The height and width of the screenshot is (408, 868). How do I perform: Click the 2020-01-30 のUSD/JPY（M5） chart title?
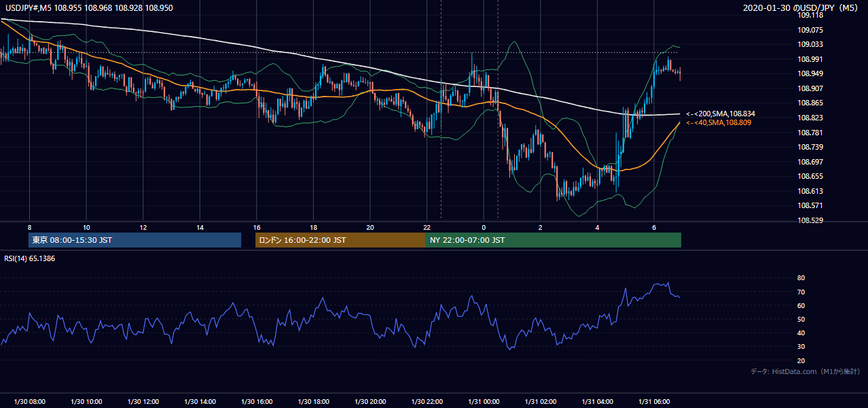click(801, 7)
